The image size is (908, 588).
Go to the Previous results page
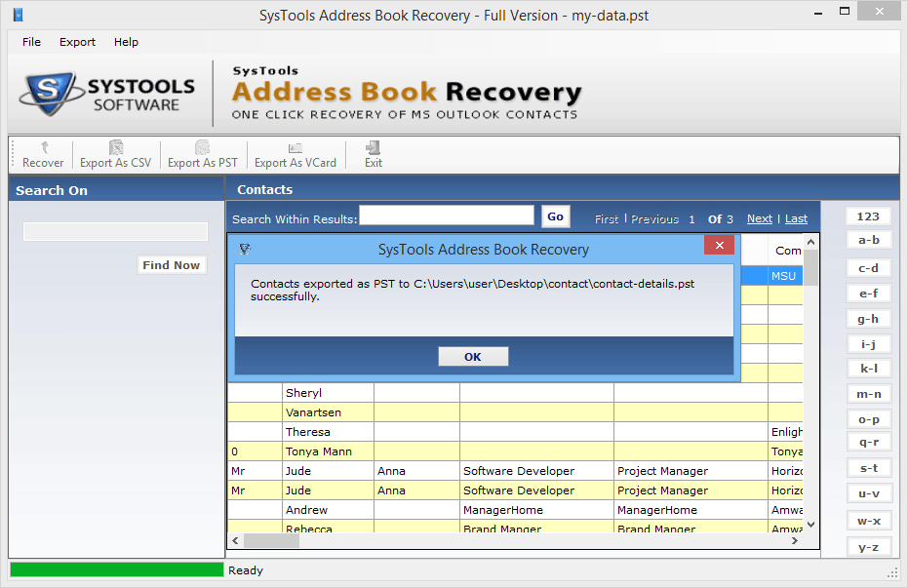(x=655, y=218)
